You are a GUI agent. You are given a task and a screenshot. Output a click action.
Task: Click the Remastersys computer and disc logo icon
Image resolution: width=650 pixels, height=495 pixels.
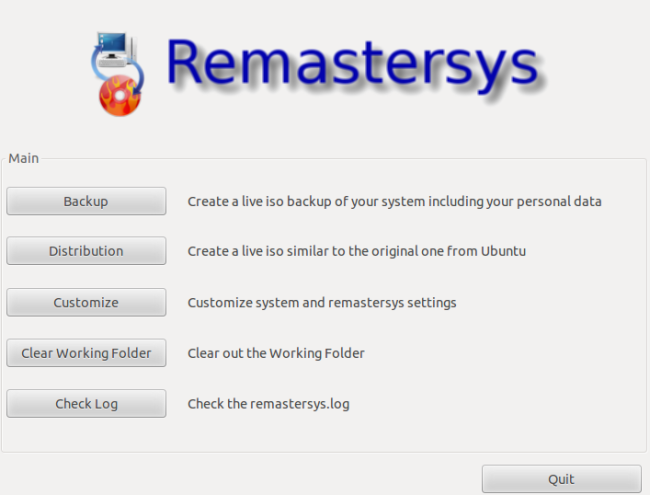[118, 74]
